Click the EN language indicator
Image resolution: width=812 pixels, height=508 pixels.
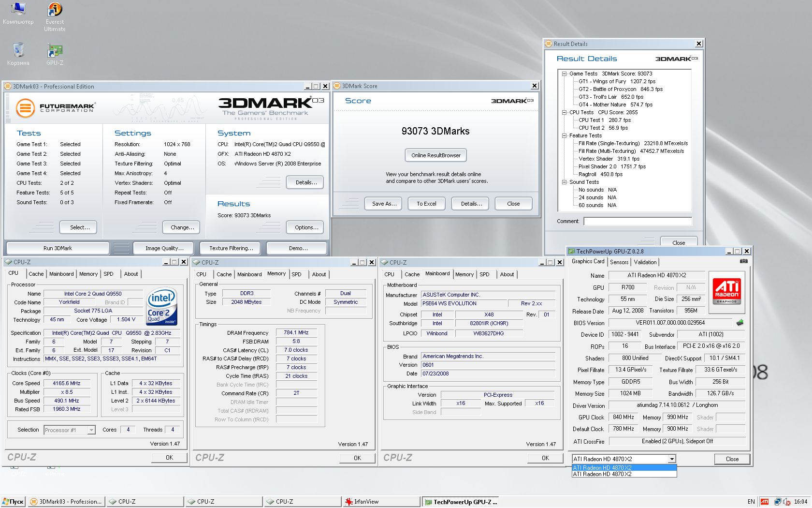751,502
